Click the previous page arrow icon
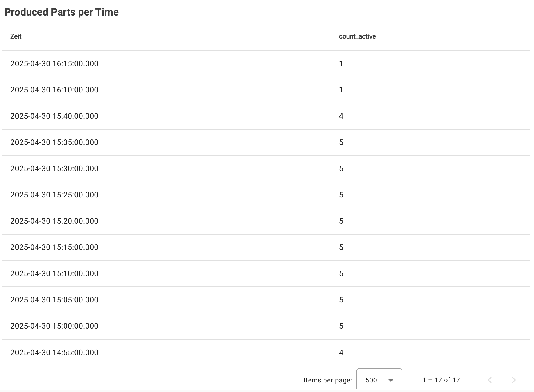 490,380
